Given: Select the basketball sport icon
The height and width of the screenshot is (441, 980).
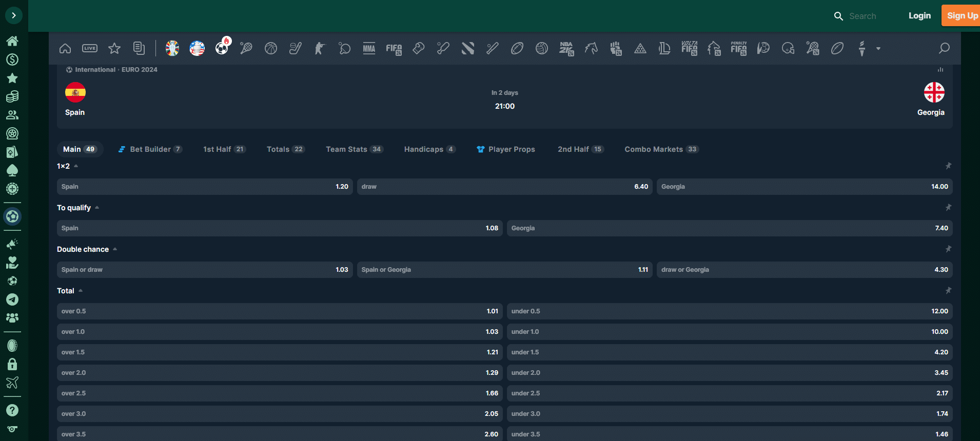Looking at the screenshot, I should pos(271,48).
